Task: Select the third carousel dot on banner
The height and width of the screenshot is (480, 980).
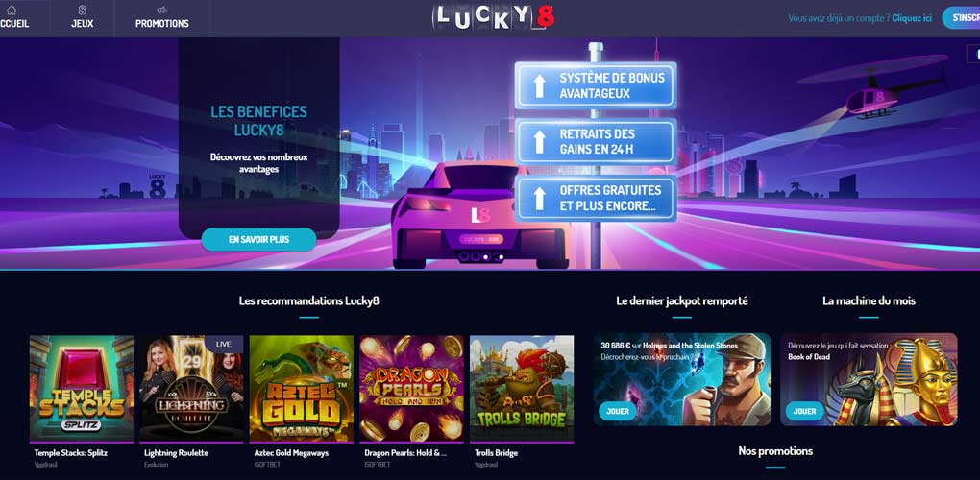Action: click(x=501, y=256)
